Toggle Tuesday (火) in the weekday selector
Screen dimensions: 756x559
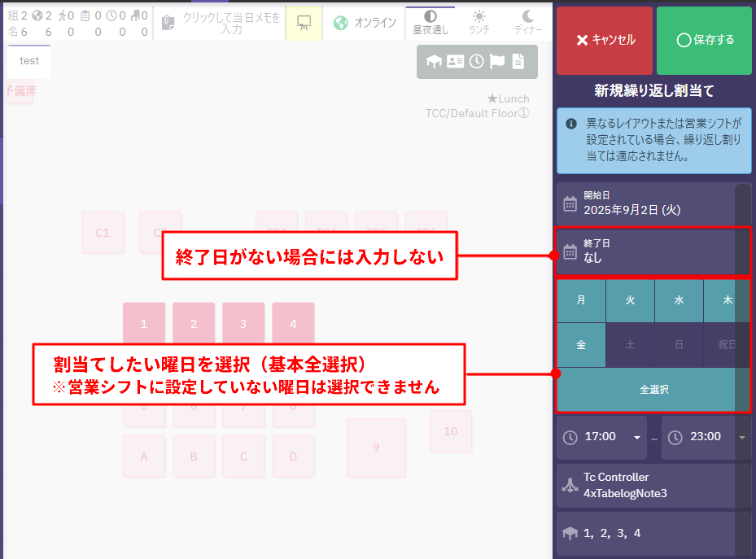tap(630, 300)
